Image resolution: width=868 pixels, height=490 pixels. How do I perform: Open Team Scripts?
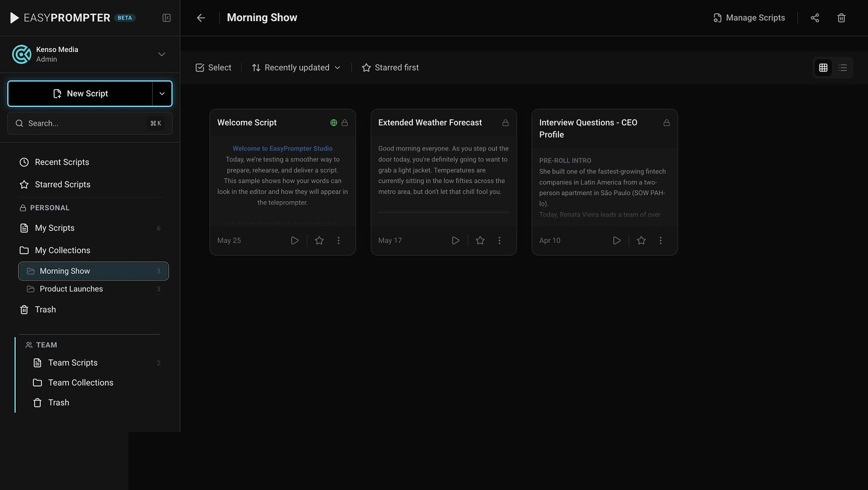coord(97,363)
